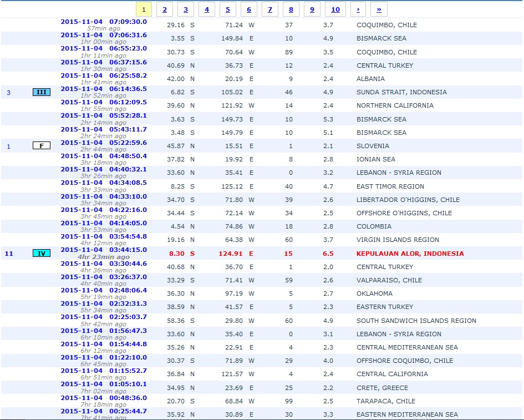
Task: Go to page 8 of results
Action: (x=291, y=9)
